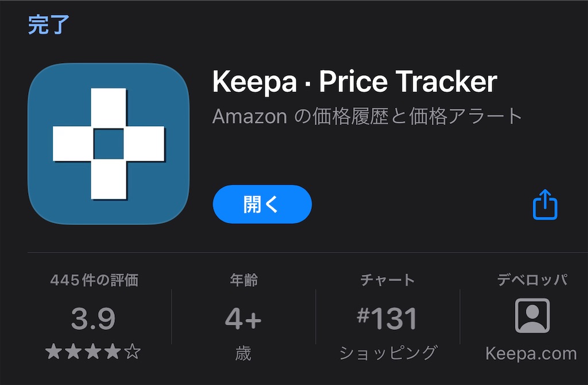Tap the 完了 button to dismiss

[49, 25]
